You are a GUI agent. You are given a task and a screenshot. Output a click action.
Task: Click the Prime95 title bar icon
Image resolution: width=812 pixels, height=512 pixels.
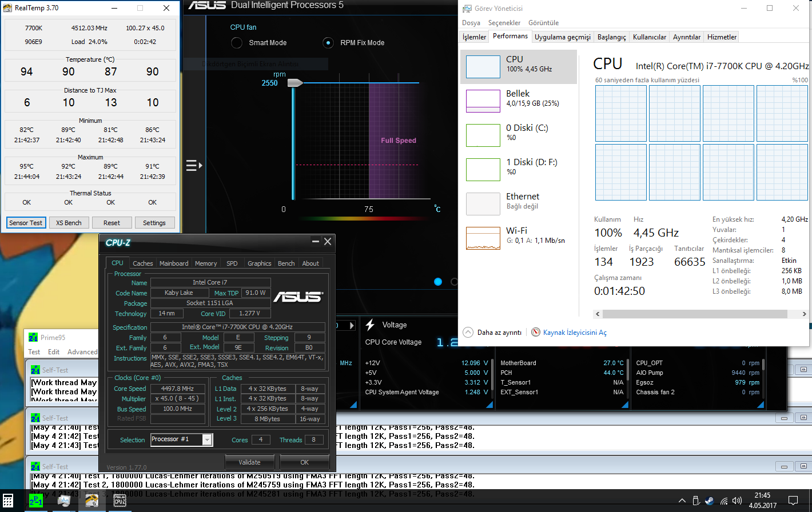pyautogui.click(x=33, y=338)
